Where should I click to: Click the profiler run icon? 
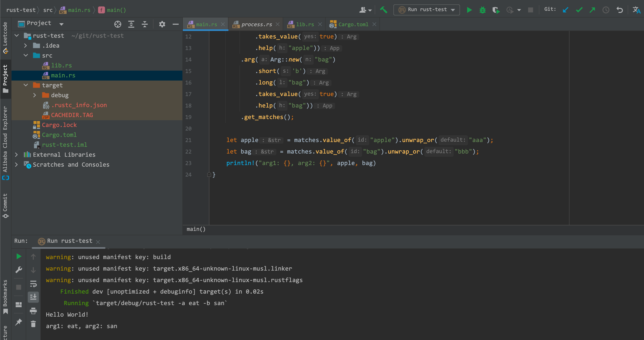pos(510,10)
